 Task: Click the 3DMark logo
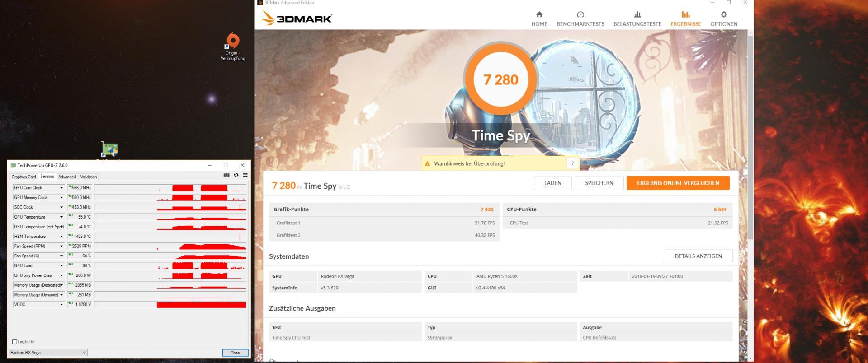click(x=297, y=19)
